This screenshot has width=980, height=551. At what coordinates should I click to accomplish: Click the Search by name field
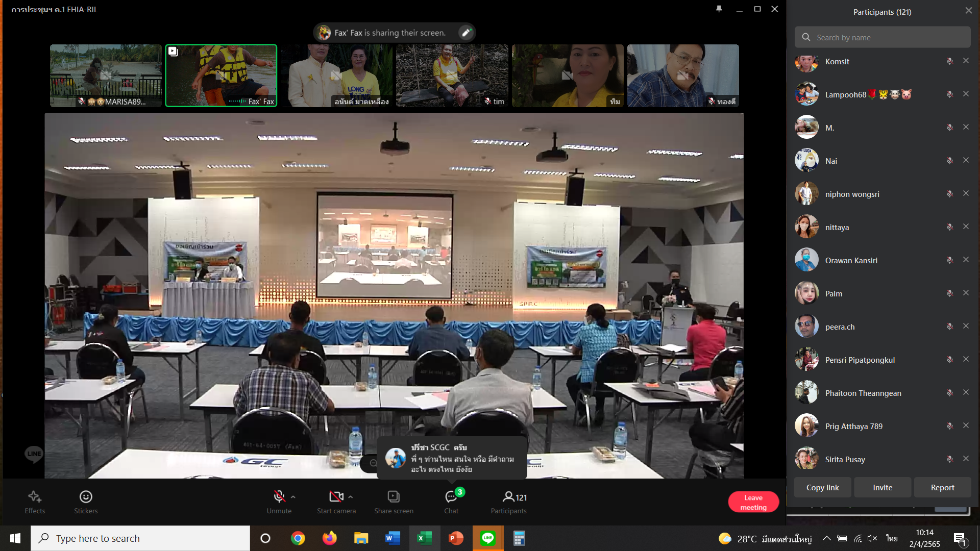coord(883,37)
